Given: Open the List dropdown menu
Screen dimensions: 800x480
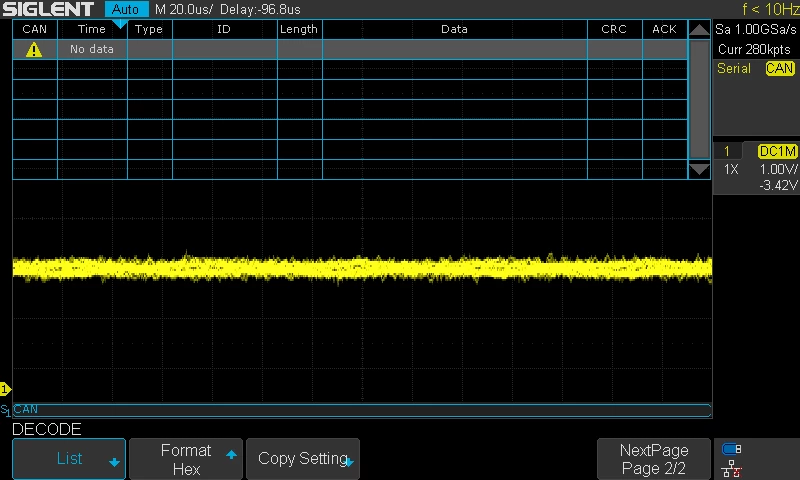Looking at the screenshot, I should (x=69, y=459).
